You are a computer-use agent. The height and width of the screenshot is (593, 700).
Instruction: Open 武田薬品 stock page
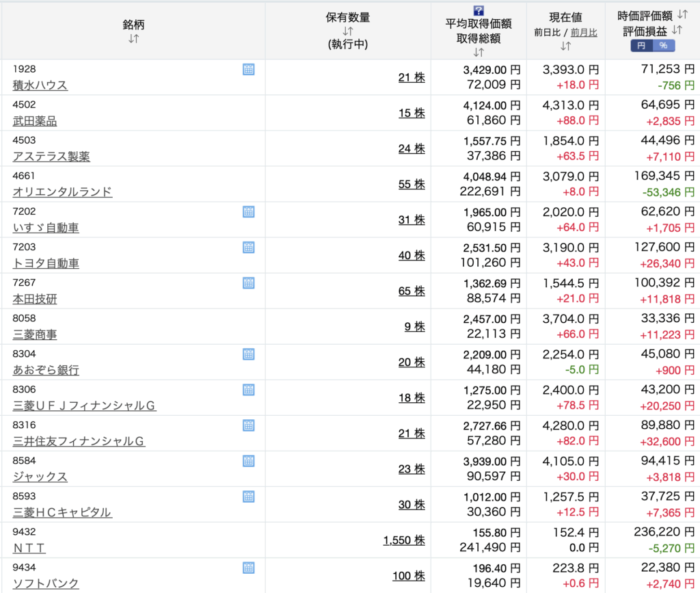[35, 121]
